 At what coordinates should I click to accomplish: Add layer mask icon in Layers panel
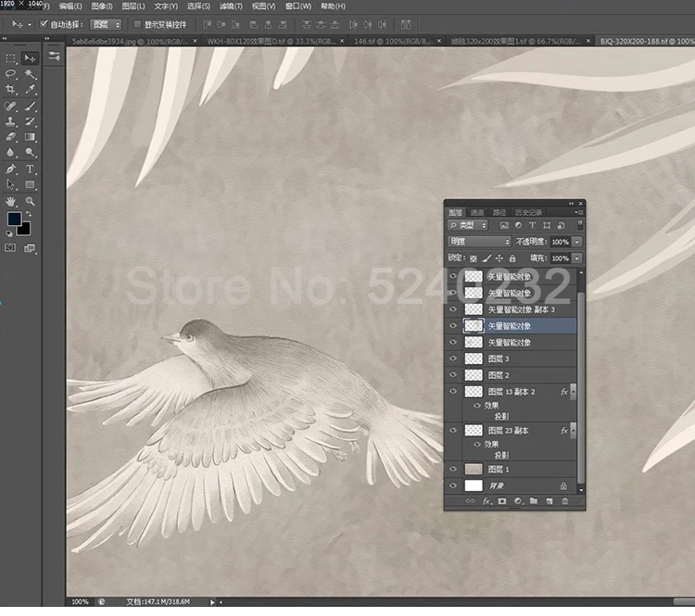tap(501, 501)
